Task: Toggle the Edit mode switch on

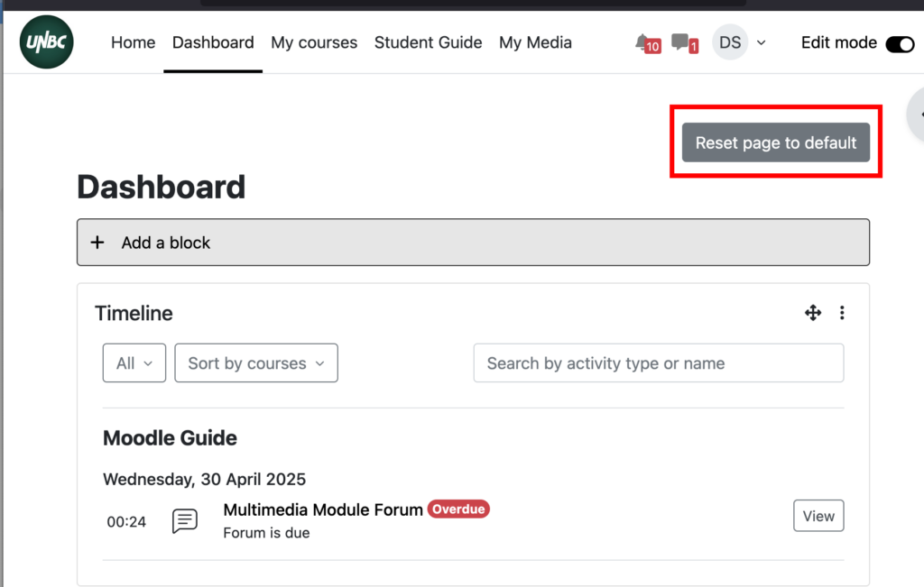Action: tap(899, 42)
